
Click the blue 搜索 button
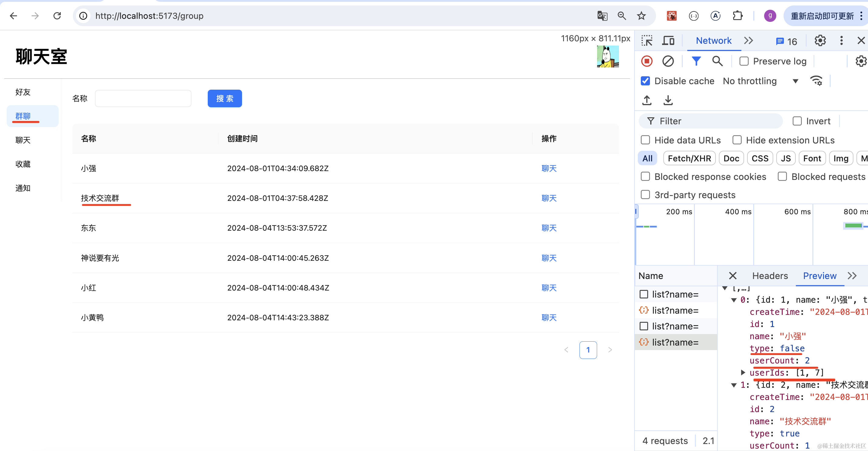(x=224, y=98)
